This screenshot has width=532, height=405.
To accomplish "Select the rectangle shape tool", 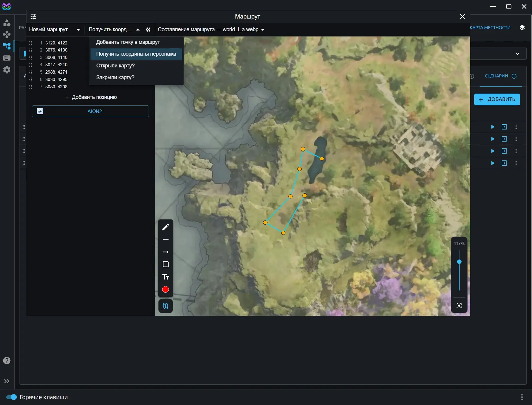I will pos(166,264).
